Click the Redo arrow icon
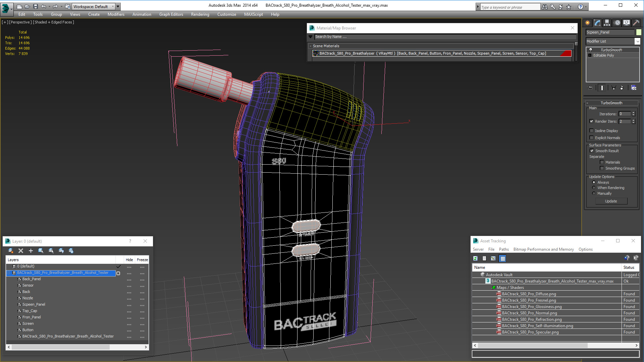The height and width of the screenshot is (362, 644). pos(55,6)
